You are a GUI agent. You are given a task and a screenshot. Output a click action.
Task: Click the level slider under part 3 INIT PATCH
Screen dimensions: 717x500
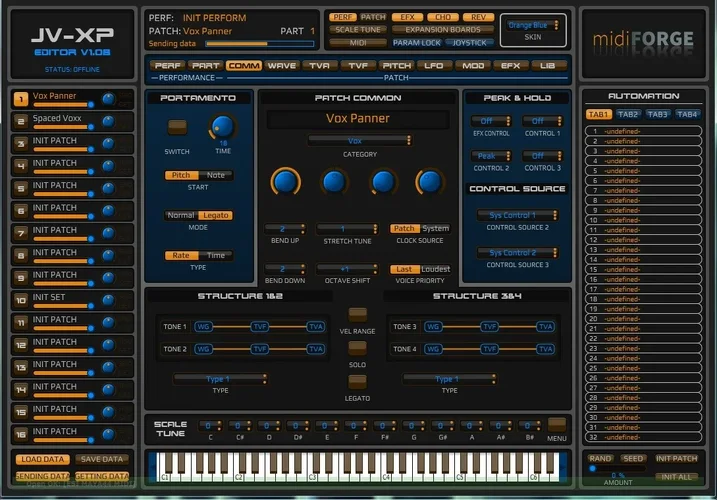click(x=65, y=148)
